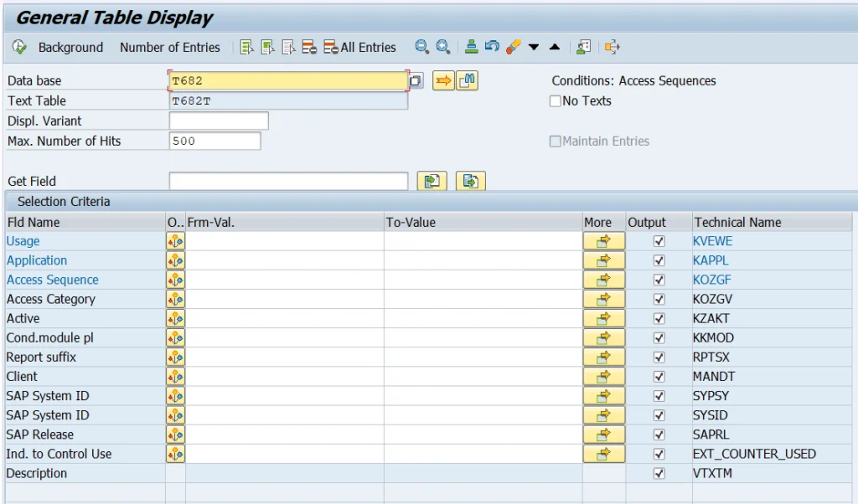Image resolution: width=858 pixels, height=504 pixels.
Task: Click first green page button beside Get Field
Action: (432, 181)
